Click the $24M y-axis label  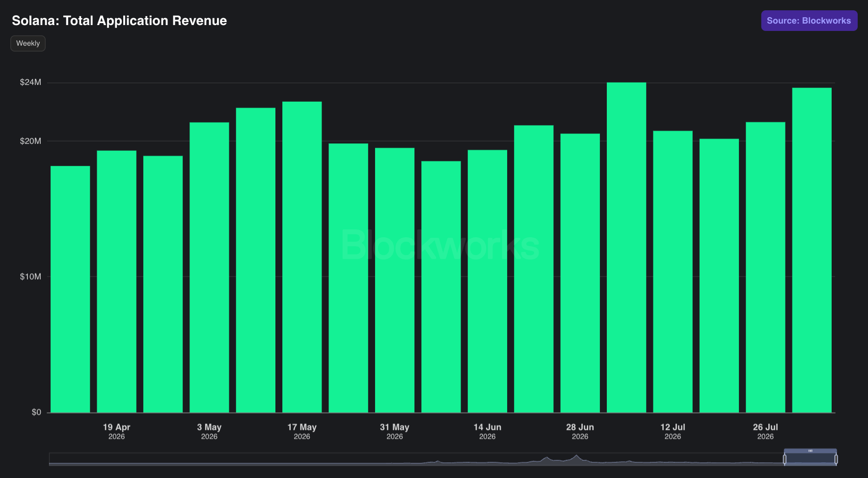[30, 83]
